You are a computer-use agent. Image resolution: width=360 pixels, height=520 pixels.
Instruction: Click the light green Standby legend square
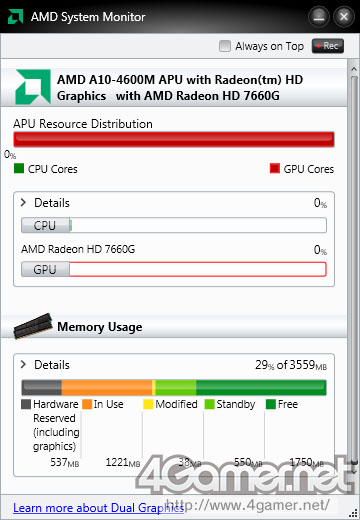209,404
